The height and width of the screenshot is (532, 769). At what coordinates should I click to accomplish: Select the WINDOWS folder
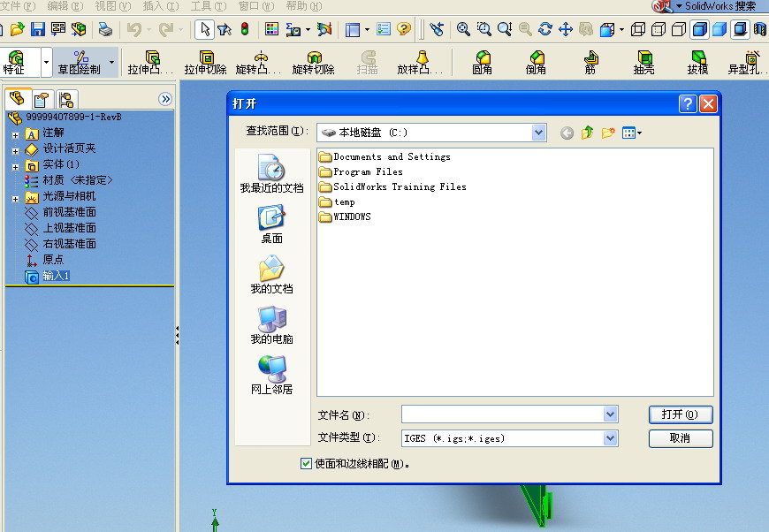(345, 217)
